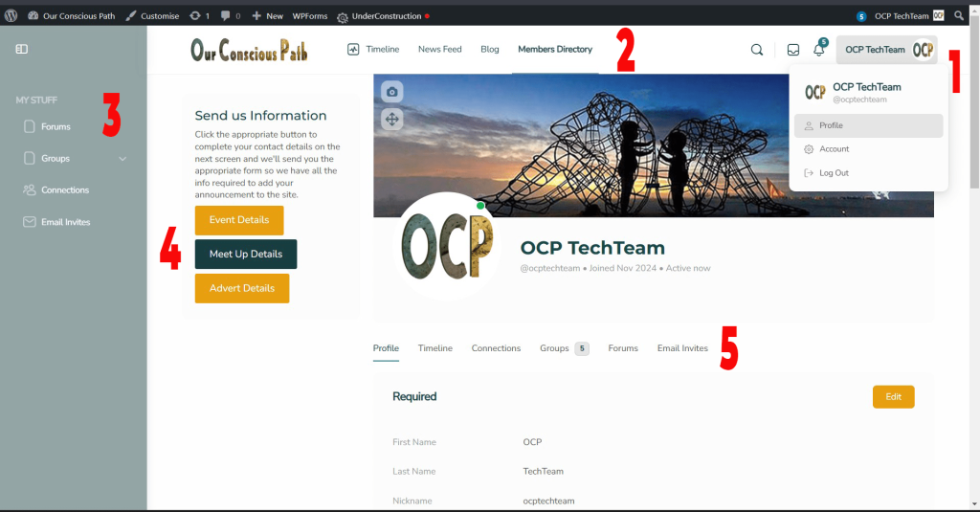Click the camera icon on cover photo

pos(391,92)
